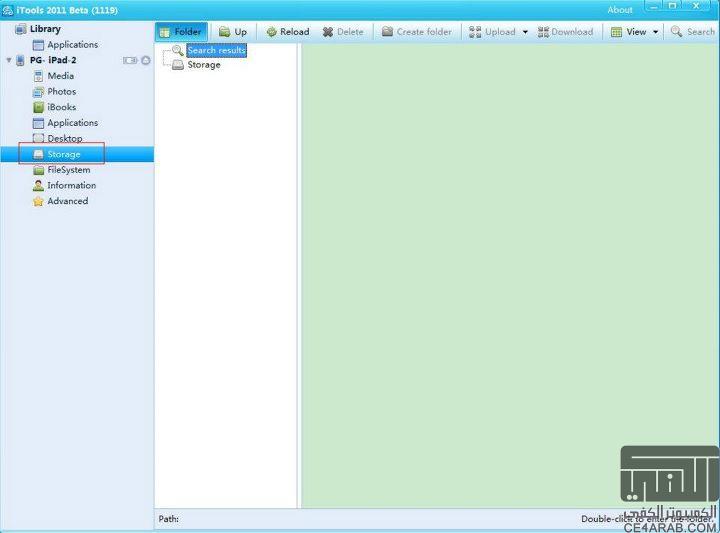Image resolution: width=720 pixels, height=533 pixels.
Task: Go up one folder level
Action: [x=233, y=32]
